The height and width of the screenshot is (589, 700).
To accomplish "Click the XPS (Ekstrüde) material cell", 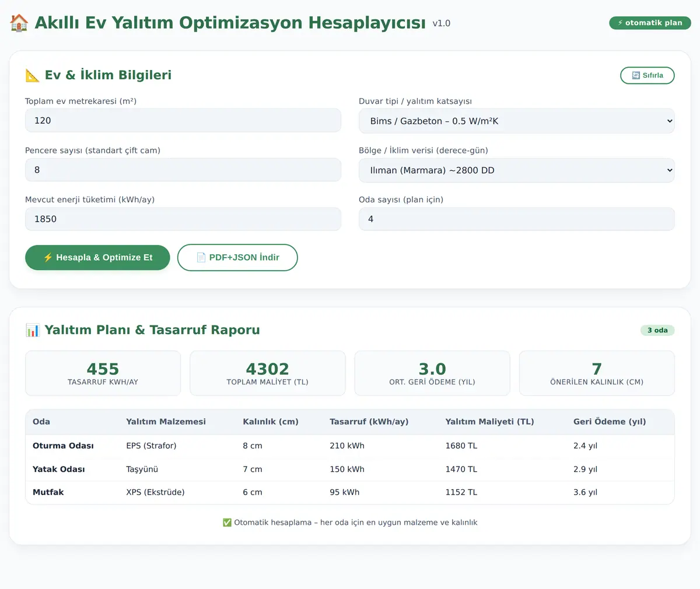I will 155,492.
